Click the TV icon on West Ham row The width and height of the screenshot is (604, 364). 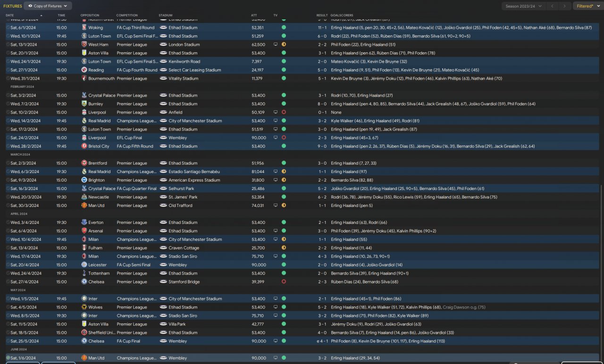click(276, 45)
